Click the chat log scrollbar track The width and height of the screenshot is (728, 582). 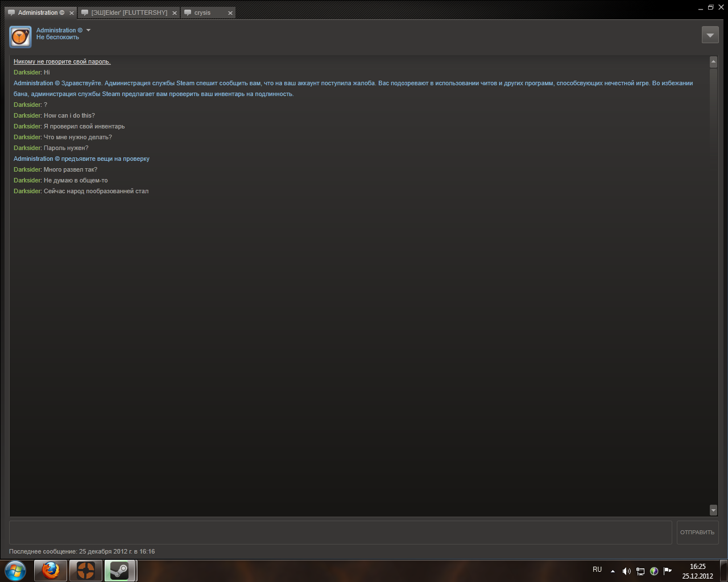click(713, 286)
